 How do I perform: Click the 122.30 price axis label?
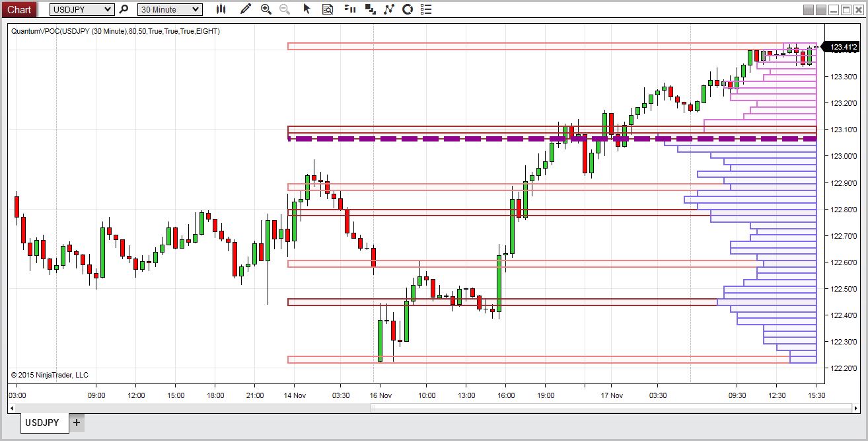tap(844, 342)
